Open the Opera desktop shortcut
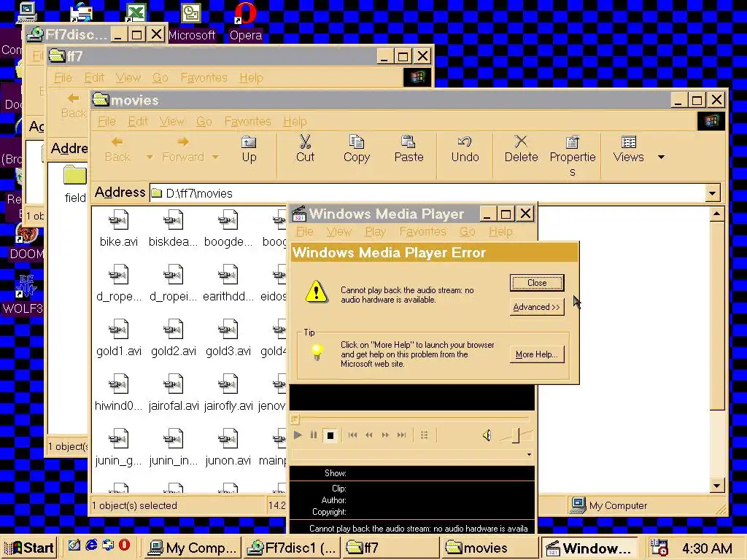 (x=245, y=22)
